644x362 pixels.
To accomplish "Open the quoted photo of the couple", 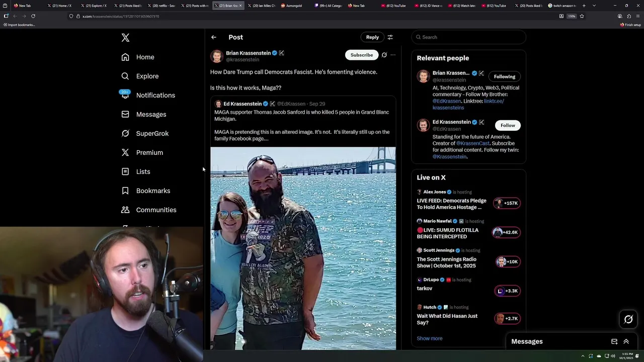I will (x=303, y=248).
